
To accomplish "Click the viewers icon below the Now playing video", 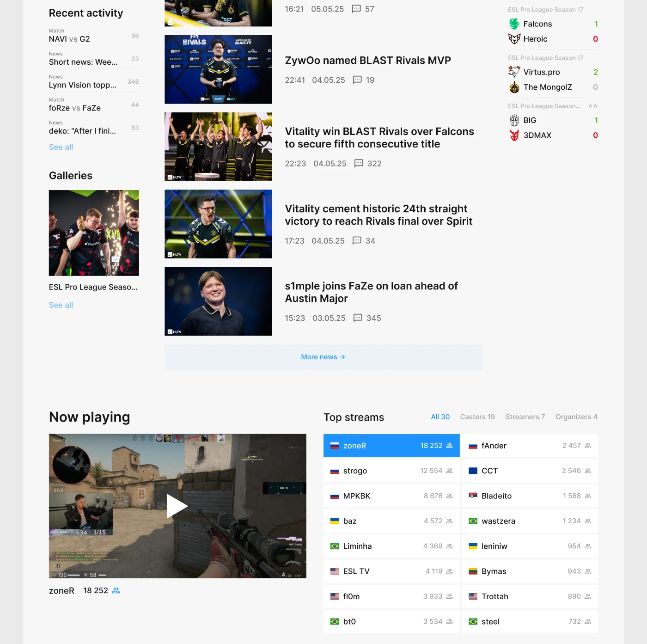I will (x=116, y=591).
